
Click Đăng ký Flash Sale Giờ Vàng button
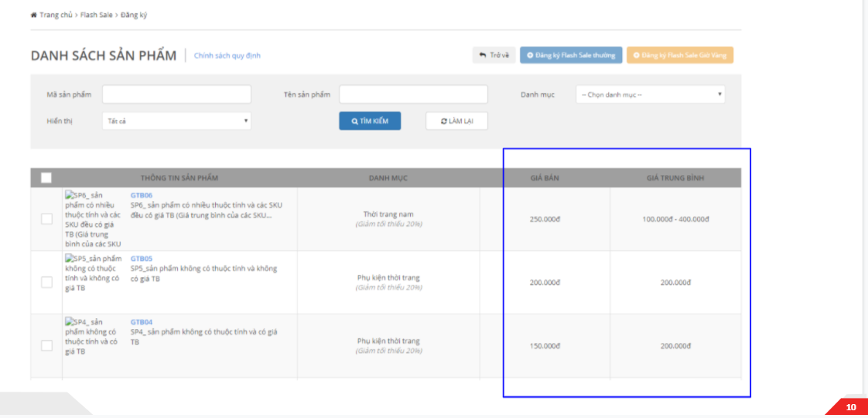679,56
